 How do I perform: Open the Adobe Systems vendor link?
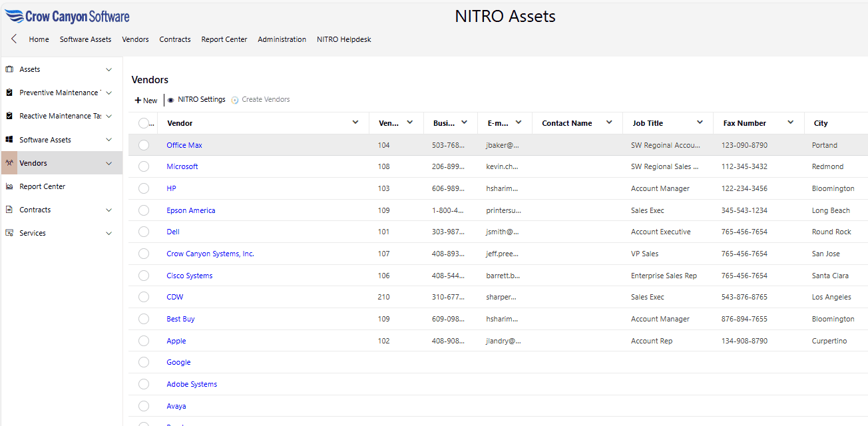click(192, 384)
